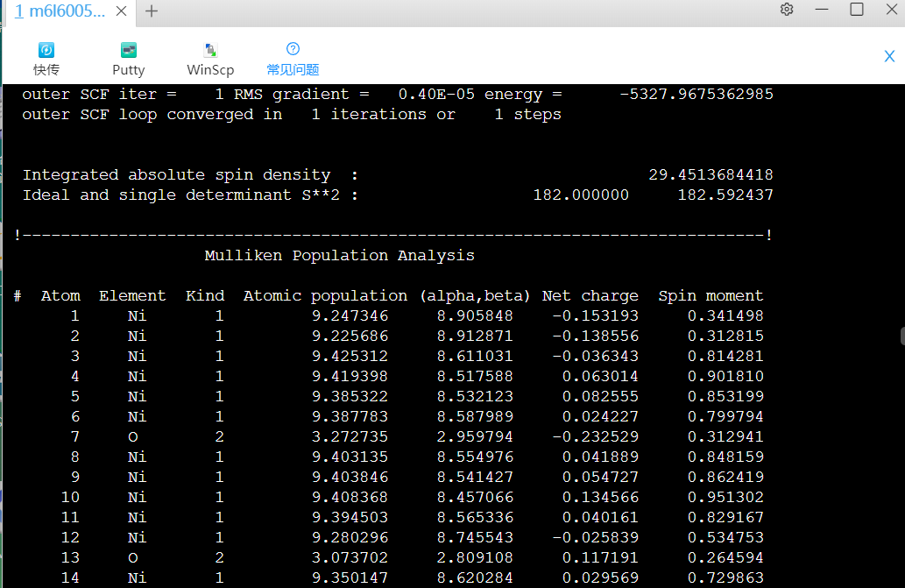This screenshot has width=905, height=588.
Task: Open the 快传 quick transfer tool
Action: tap(46, 59)
